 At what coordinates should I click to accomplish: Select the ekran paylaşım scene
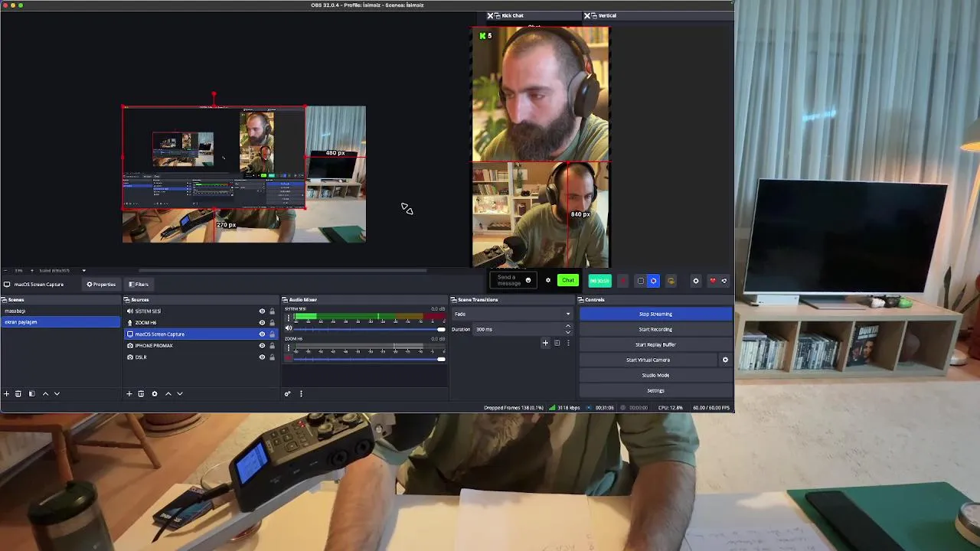point(60,322)
